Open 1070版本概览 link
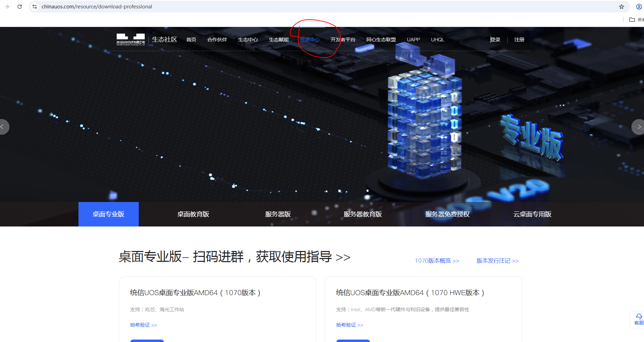Viewport: 644px width, 342px height. tap(437, 261)
